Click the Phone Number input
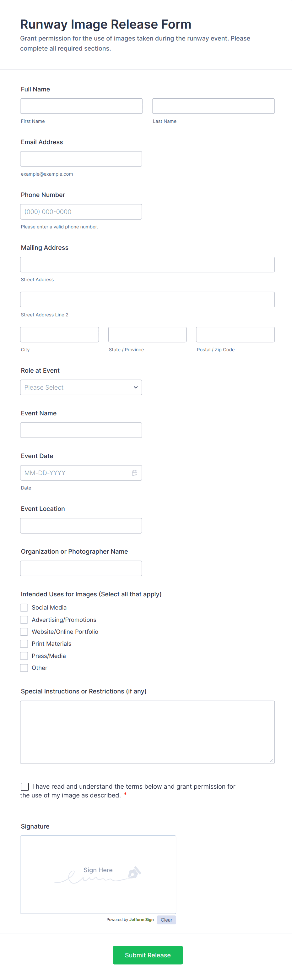This screenshot has width=292, height=980. 81,211
